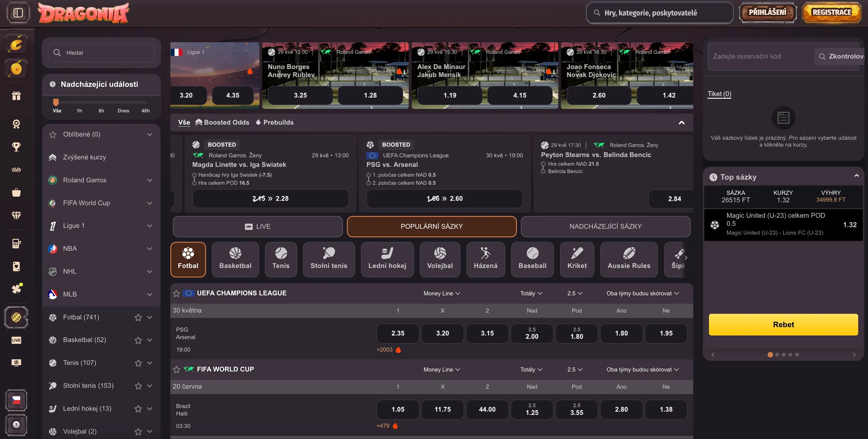Open the gift box promotions icon
This screenshot has height=439, width=868.
pos(16,96)
